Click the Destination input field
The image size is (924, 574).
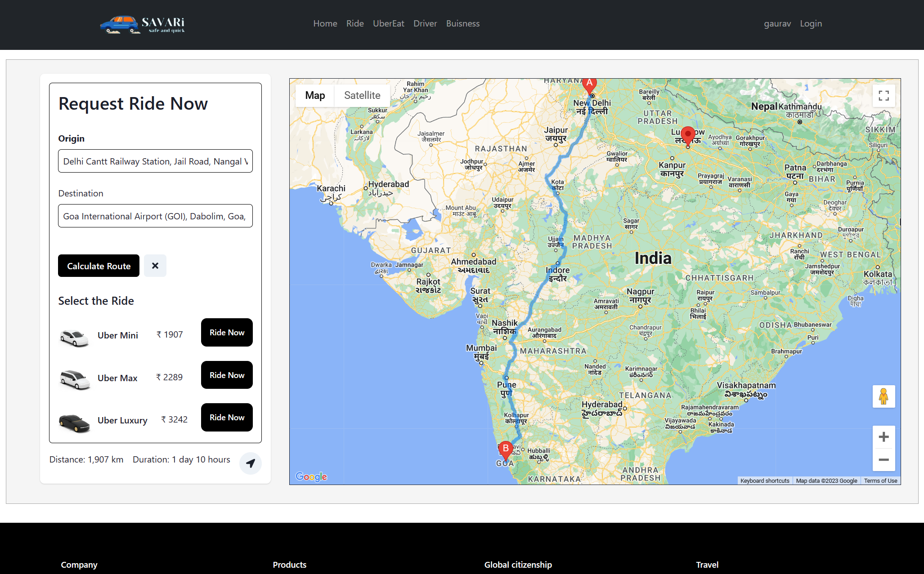155,216
